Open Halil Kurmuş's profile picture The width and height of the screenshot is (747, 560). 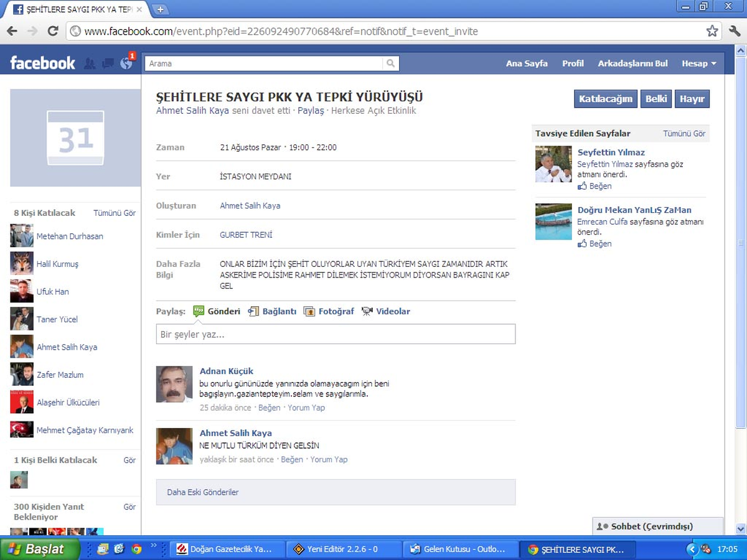pos(22,264)
